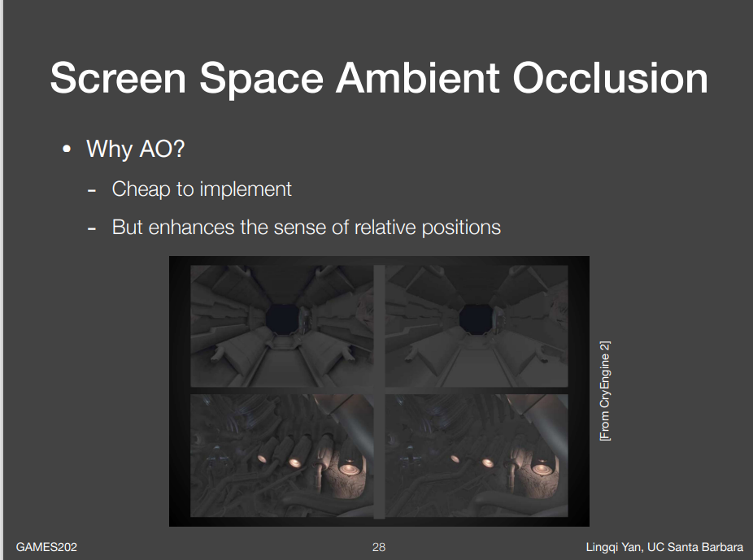Click the slide title 'Screen Space Ambient Occlusion'
Screen dimensions: 753x560
[x=379, y=78]
